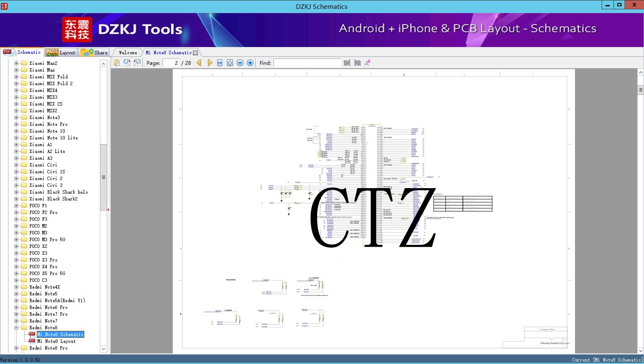Click the POCO F1 folder icon
Viewport: 644px width, 364px height.
24,206
